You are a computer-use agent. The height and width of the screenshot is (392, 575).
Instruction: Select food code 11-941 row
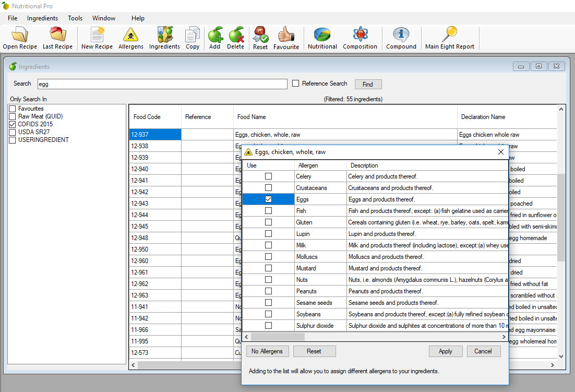click(155, 306)
